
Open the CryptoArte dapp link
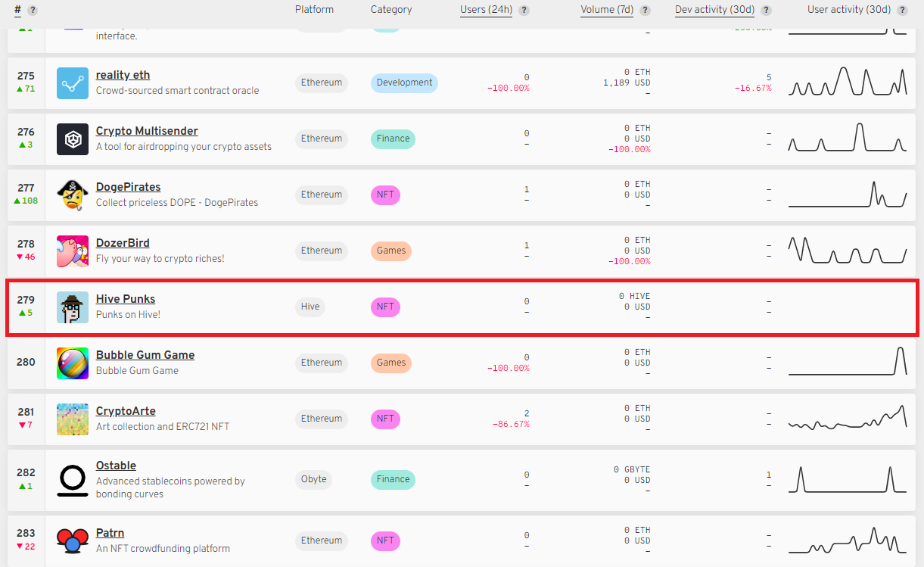pyautogui.click(x=126, y=411)
